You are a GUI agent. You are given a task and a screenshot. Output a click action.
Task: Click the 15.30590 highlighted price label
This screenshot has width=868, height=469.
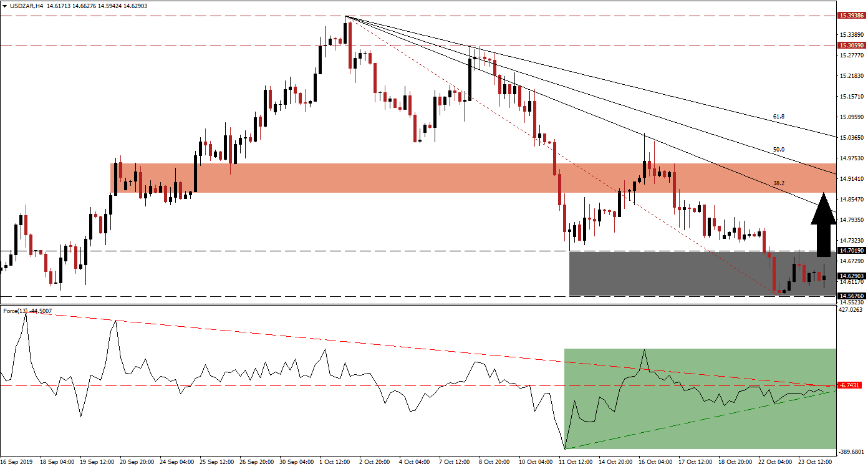click(852, 45)
